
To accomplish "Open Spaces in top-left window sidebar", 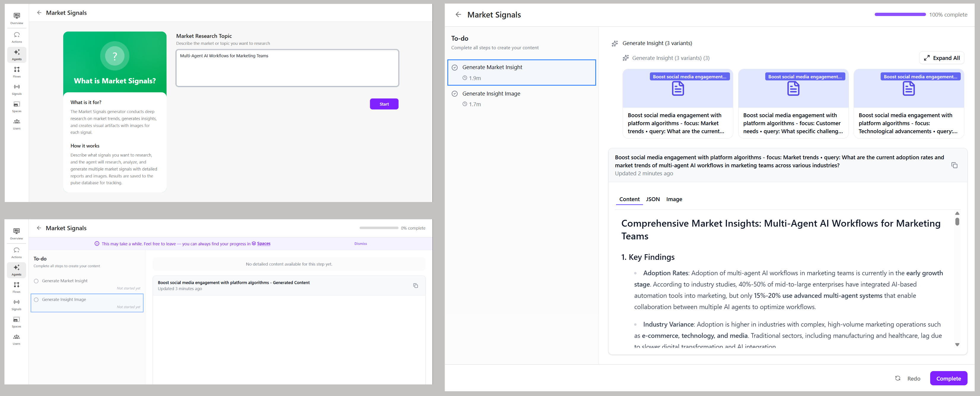I will click(x=17, y=107).
